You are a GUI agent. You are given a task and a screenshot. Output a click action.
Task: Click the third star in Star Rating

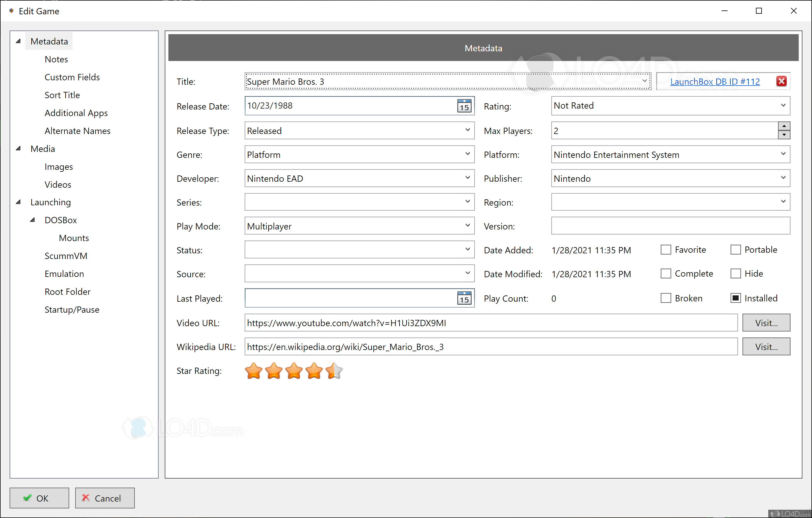294,371
